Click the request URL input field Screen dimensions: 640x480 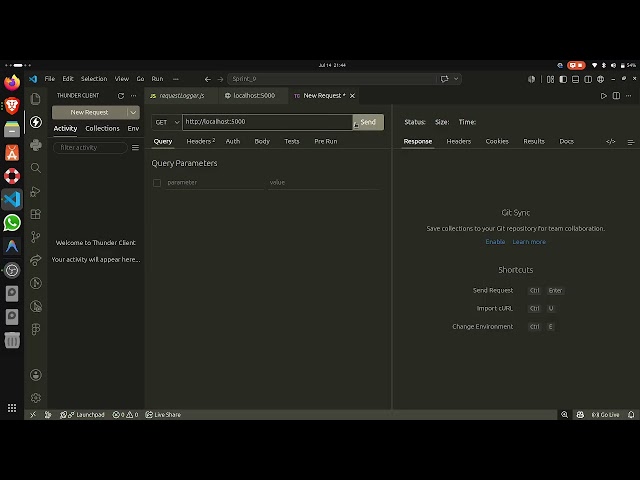click(267, 122)
